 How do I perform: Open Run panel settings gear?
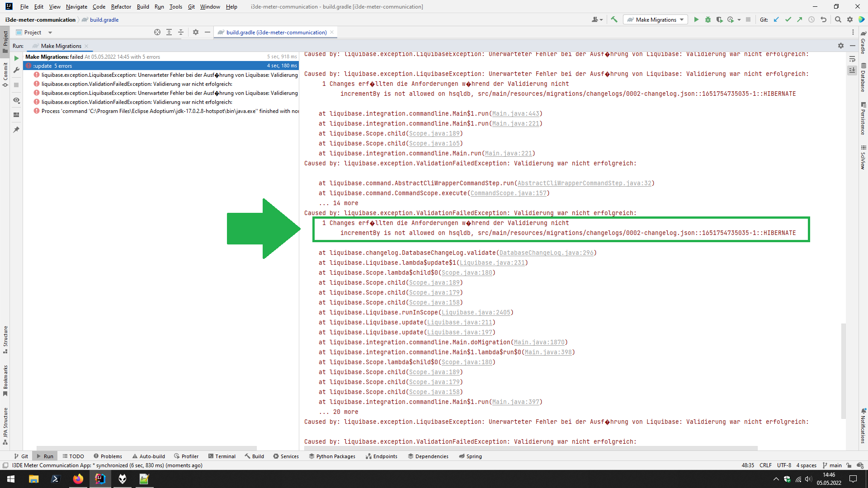(x=840, y=46)
